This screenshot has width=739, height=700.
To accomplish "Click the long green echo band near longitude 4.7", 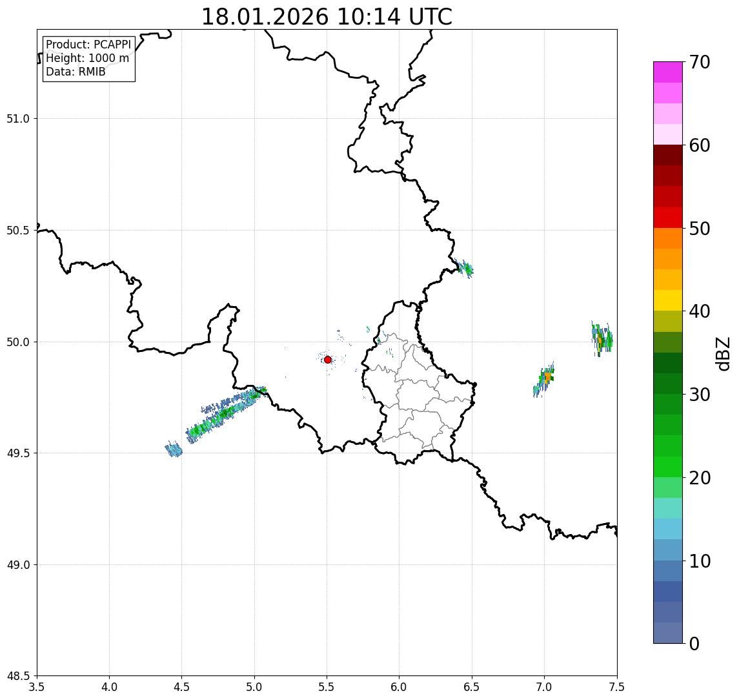I will click(227, 414).
